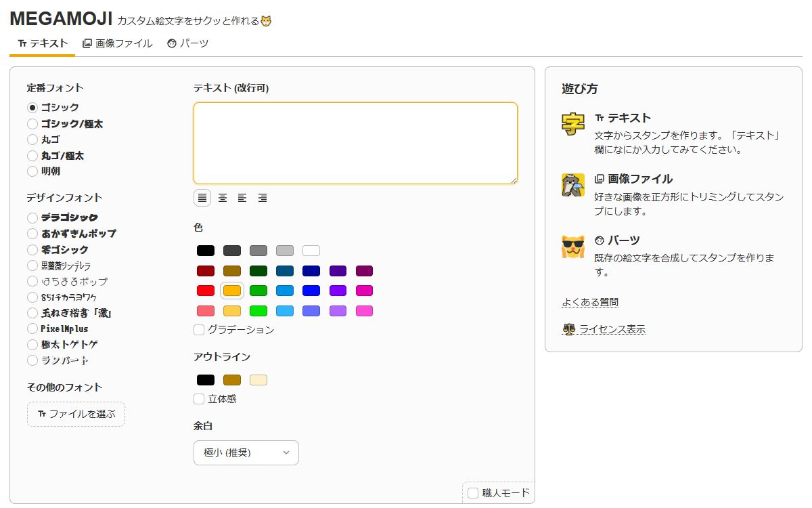Switch to the テキスト tab
This screenshot has width=812, height=508.
tap(42, 43)
